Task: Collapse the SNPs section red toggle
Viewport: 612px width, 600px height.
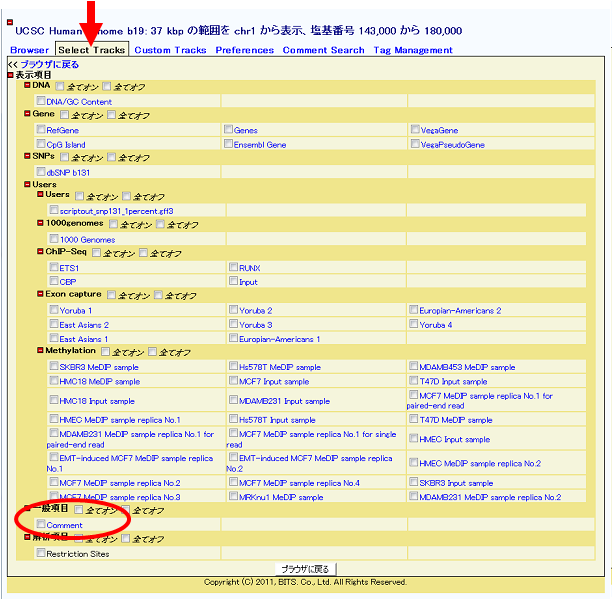Action: coord(27,156)
